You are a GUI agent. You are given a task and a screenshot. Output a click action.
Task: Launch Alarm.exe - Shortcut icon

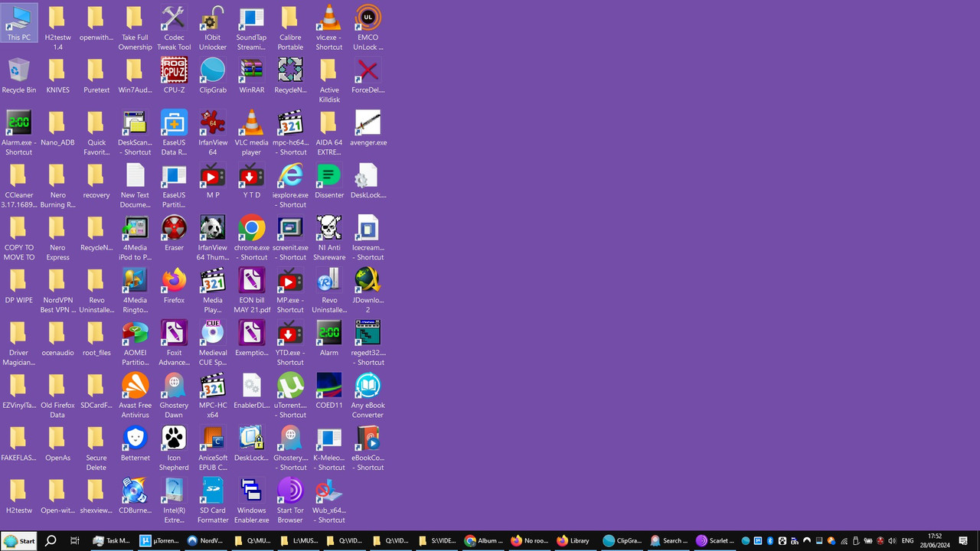click(x=19, y=133)
